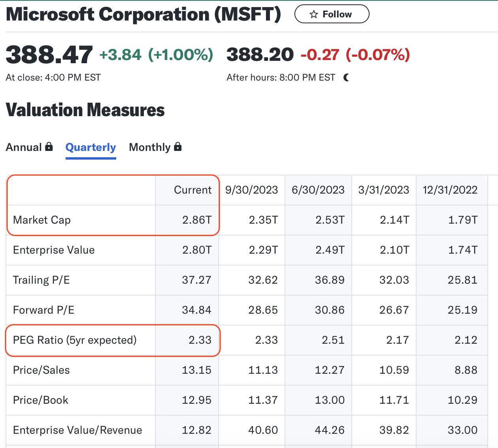498x448 pixels.
Task: Click the star icon in Follow button
Action: coord(314,15)
